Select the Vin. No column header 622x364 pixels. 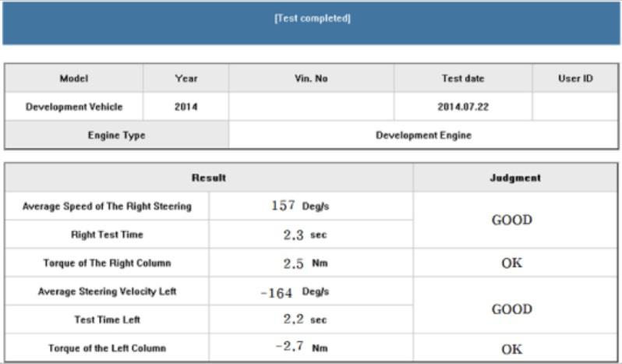coord(311,79)
